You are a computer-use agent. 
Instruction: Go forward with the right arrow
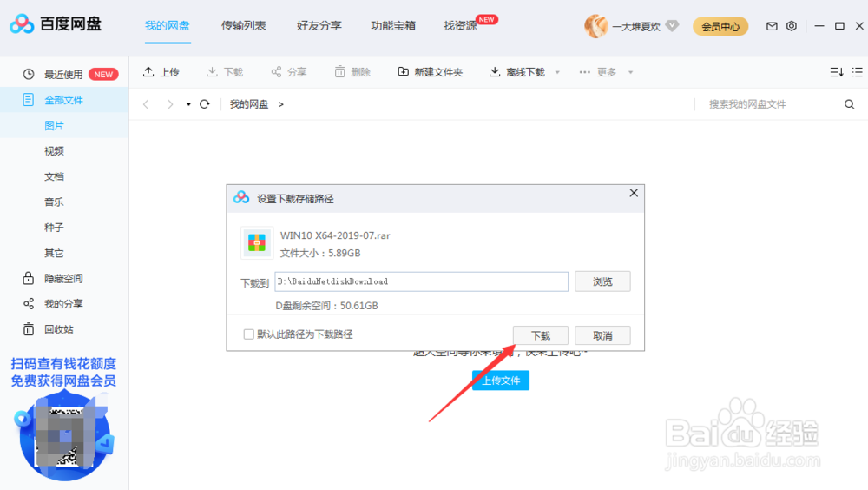pos(170,104)
